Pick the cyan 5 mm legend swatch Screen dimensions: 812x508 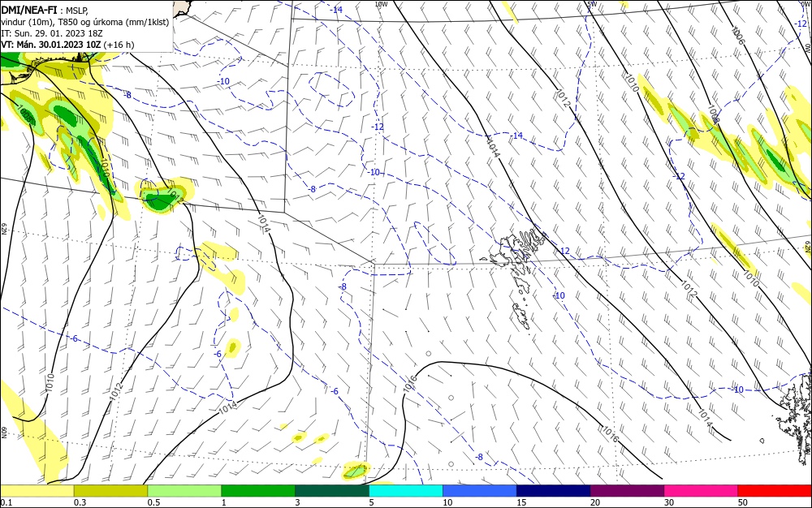[x=406, y=491]
